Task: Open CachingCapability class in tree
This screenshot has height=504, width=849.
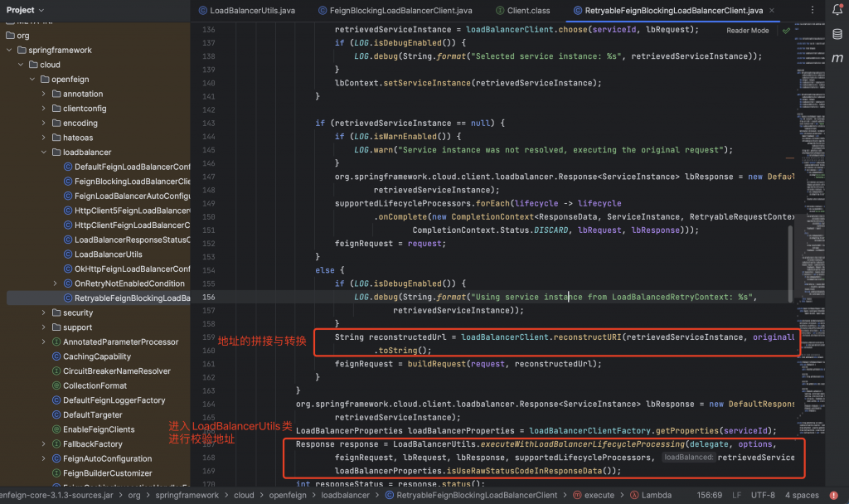Action: (x=91, y=356)
